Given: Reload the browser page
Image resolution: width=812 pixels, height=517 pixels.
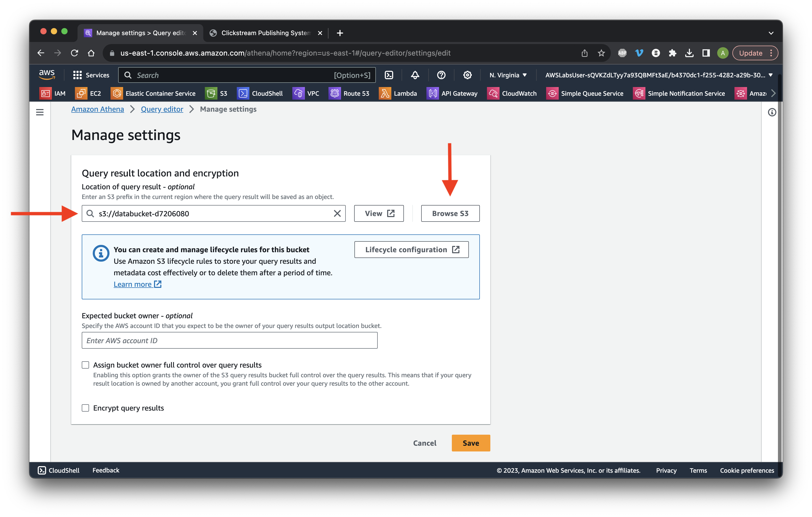Looking at the screenshot, I should (74, 53).
